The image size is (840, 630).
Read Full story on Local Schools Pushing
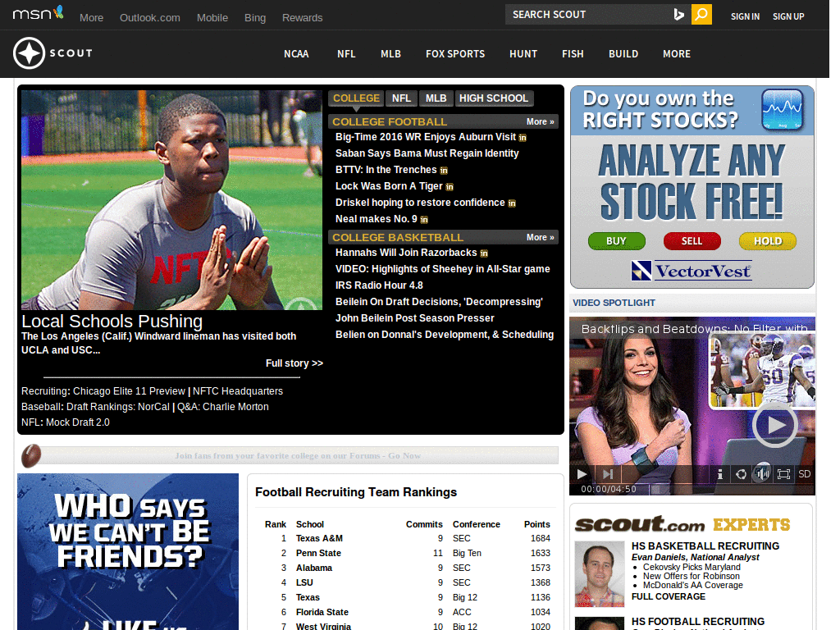[294, 363]
